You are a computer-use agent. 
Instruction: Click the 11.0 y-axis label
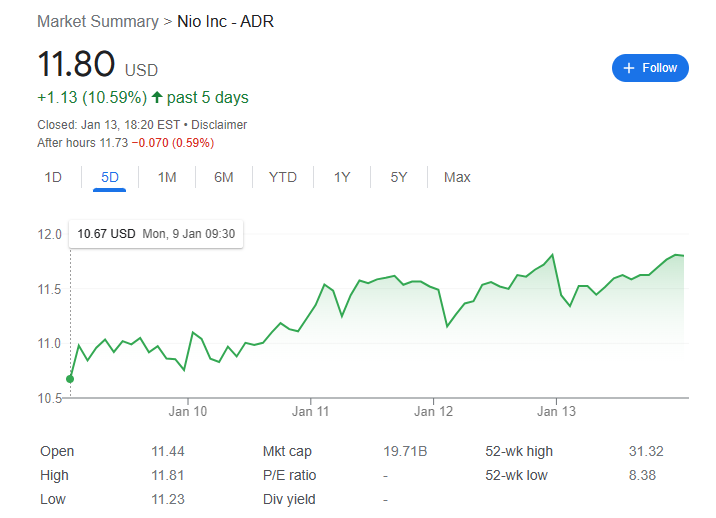(x=49, y=344)
